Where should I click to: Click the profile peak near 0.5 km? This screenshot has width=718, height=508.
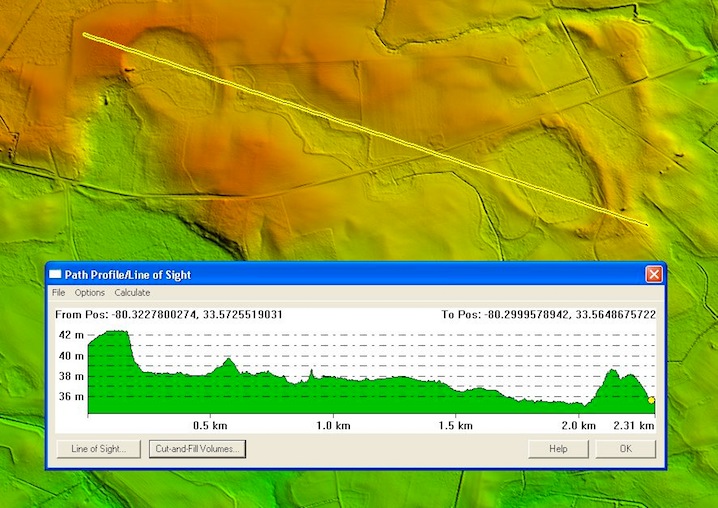click(229, 360)
